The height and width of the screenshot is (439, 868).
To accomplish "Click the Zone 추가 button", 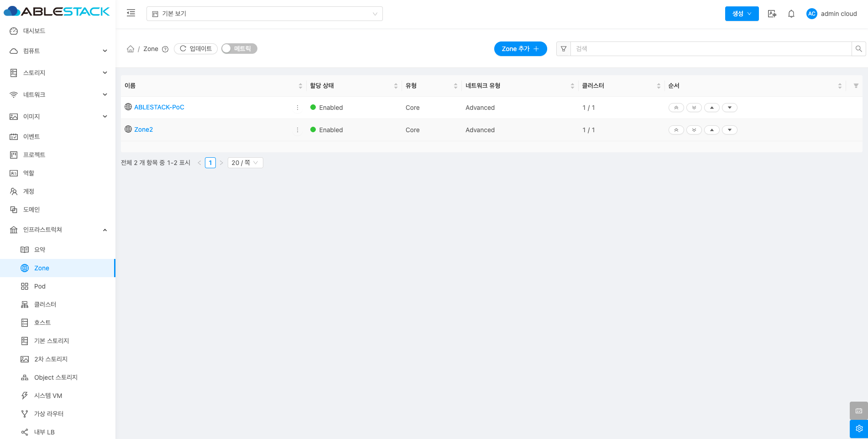I will coord(520,49).
